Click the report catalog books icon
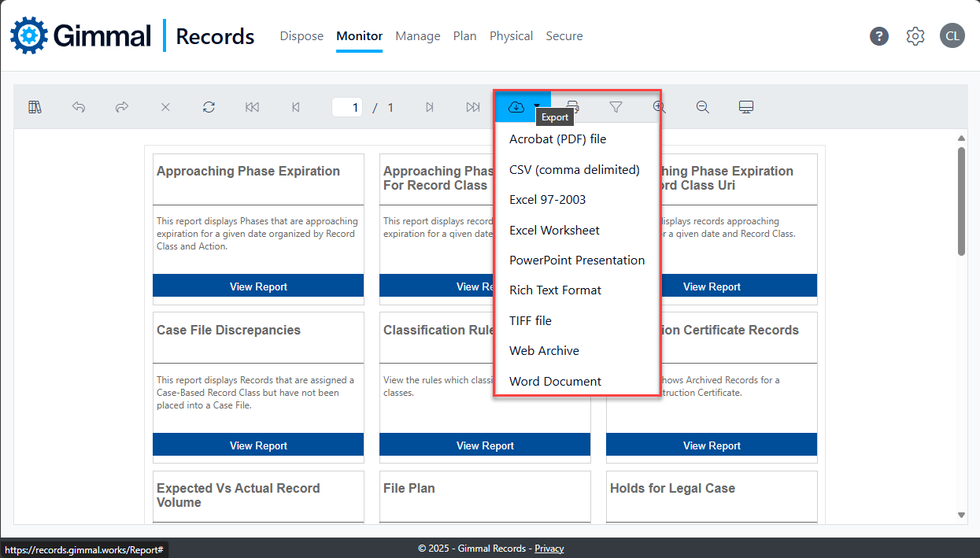Image resolution: width=980 pixels, height=558 pixels. pyautogui.click(x=35, y=107)
